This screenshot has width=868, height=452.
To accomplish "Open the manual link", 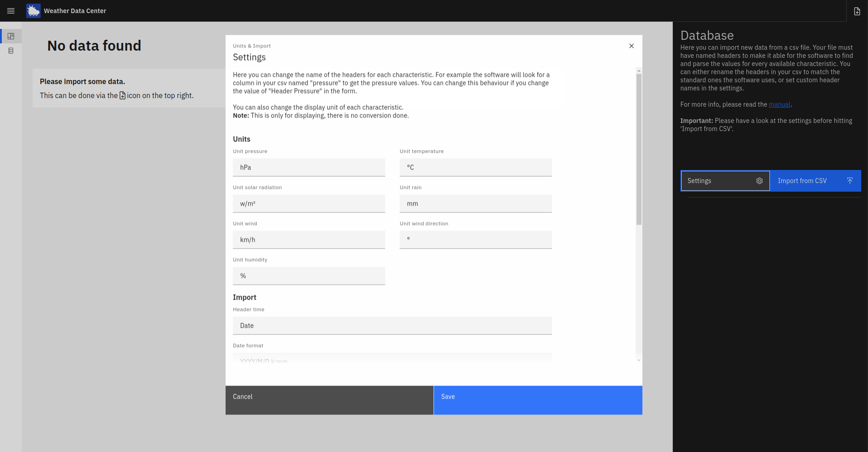I will [780, 104].
